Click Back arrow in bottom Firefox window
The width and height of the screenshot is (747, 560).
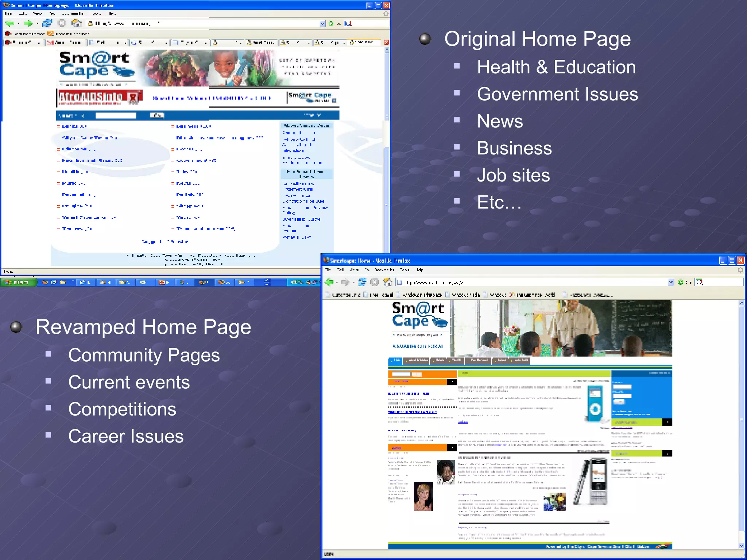point(329,282)
